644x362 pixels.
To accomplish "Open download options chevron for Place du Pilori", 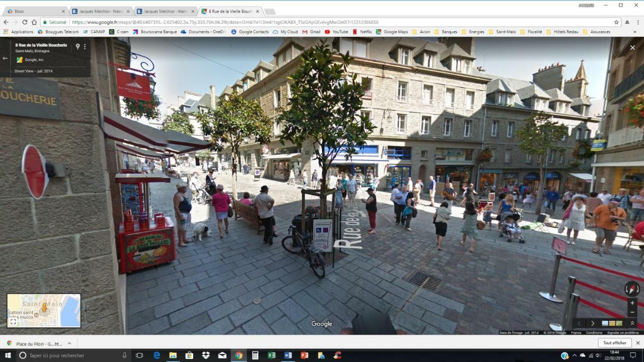I will pos(69,343).
